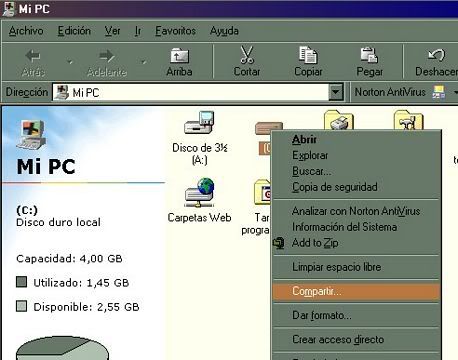Open the Archivo menu
This screenshot has width=458, height=360.
click(26, 31)
